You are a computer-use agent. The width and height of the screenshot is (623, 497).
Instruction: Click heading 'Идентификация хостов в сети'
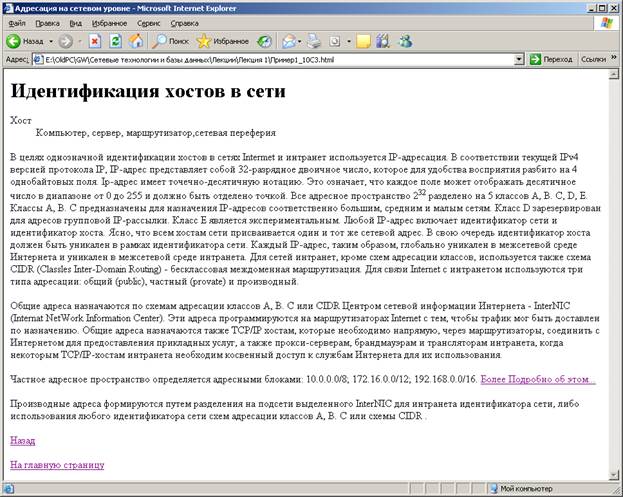[x=148, y=91]
